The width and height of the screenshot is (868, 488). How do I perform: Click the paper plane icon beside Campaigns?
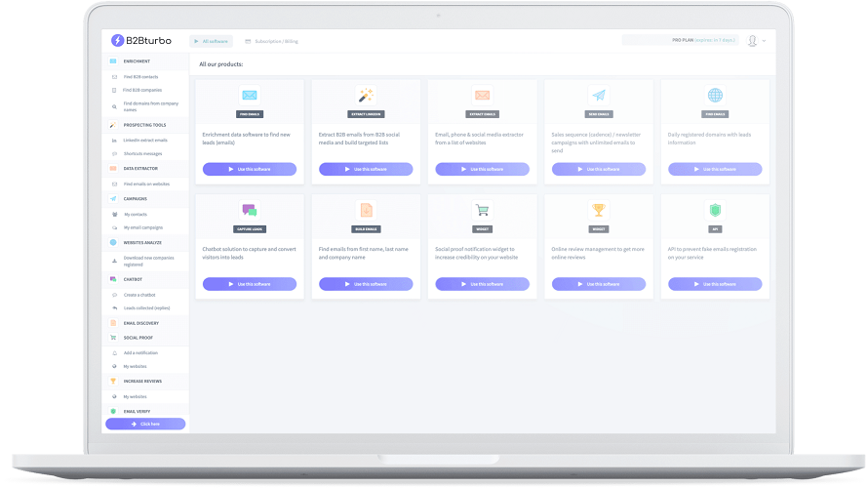click(113, 199)
